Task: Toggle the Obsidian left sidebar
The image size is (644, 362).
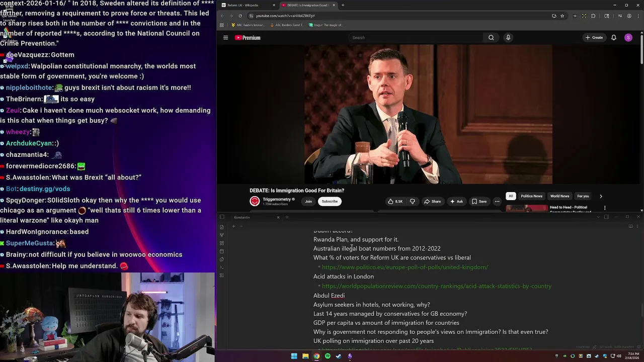Action: [x=222, y=217]
